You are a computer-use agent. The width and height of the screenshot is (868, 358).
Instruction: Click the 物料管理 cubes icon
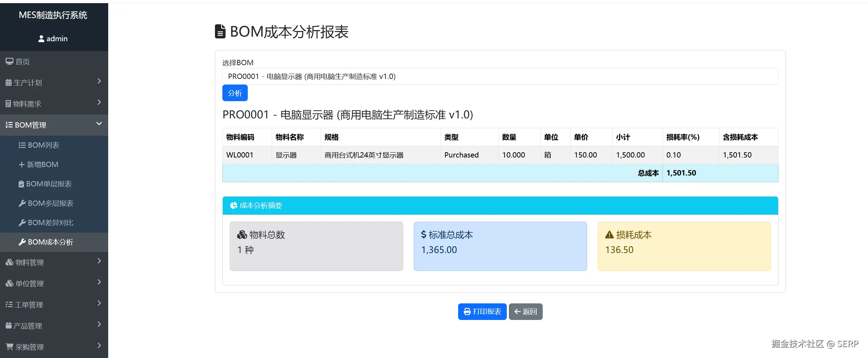pyautogui.click(x=10, y=263)
